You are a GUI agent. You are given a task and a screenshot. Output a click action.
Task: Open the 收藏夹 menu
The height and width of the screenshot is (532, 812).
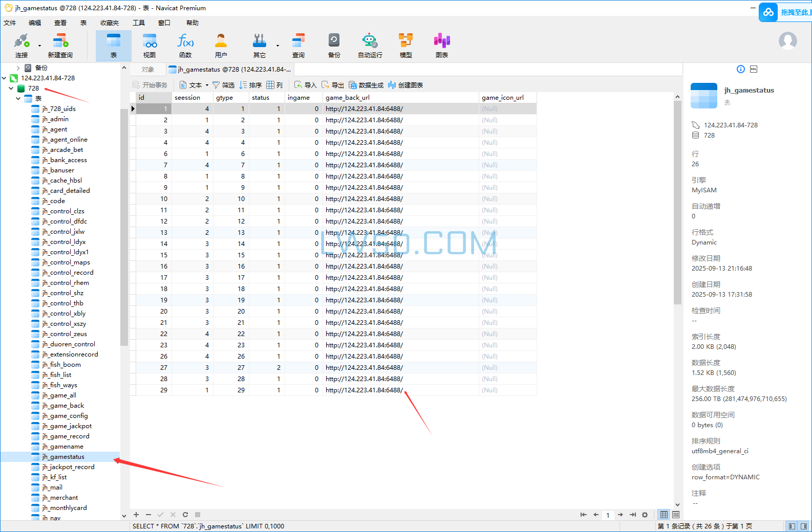pyautogui.click(x=109, y=23)
